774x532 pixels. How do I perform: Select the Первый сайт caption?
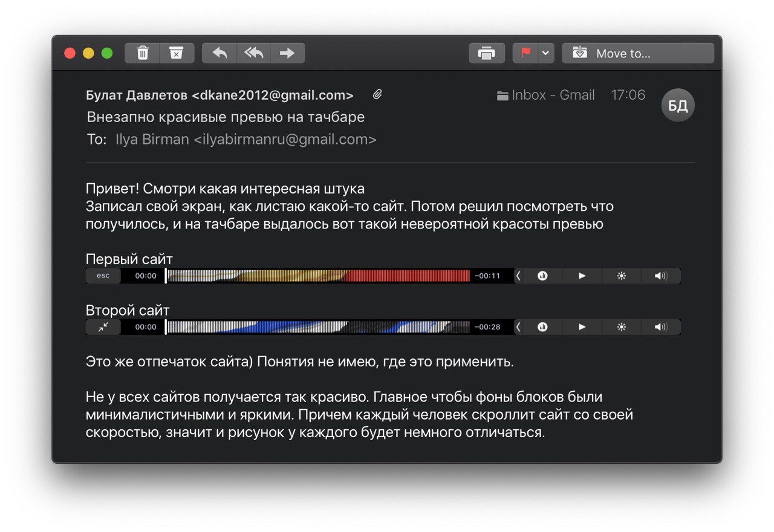[129, 259]
